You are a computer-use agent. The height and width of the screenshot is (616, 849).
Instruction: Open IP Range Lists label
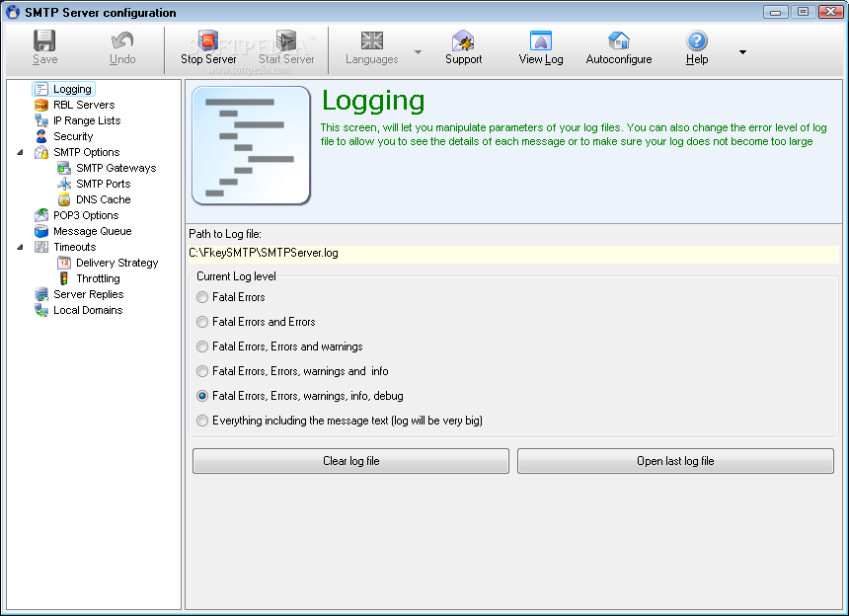click(x=87, y=120)
